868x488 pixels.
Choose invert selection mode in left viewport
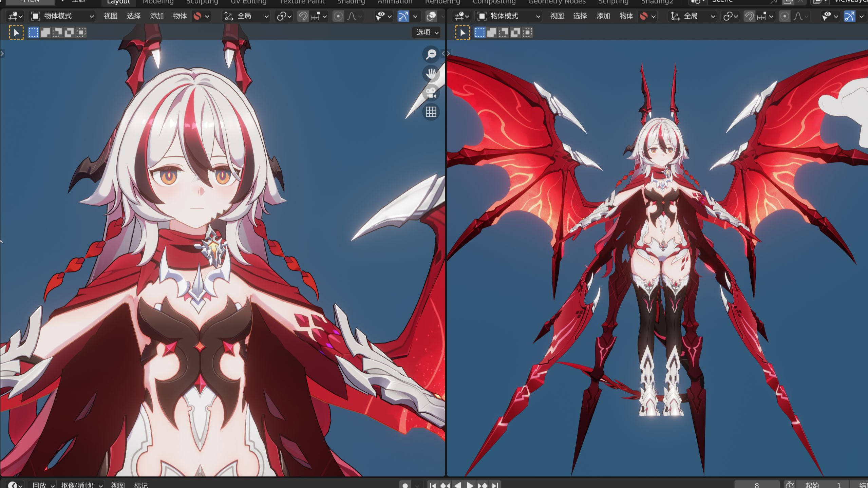pyautogui.click(x=69, y=33)
